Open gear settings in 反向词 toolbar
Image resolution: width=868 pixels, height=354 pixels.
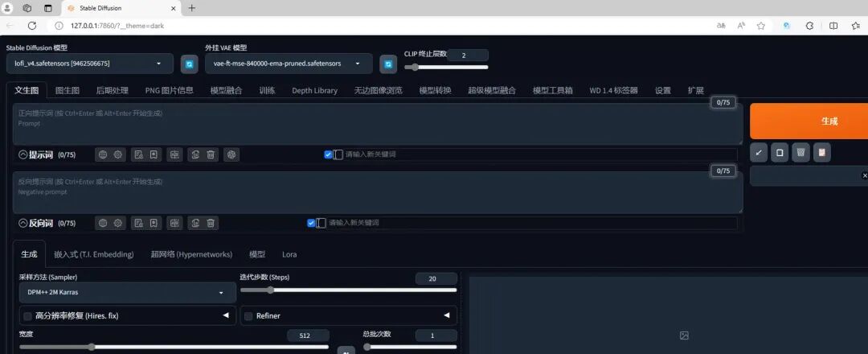(x=118, y=223)
